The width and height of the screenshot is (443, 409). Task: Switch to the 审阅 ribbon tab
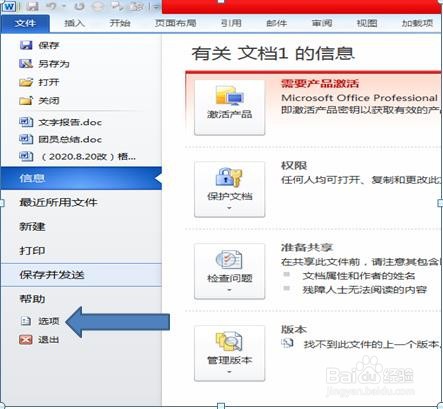[x=322, y=23]
